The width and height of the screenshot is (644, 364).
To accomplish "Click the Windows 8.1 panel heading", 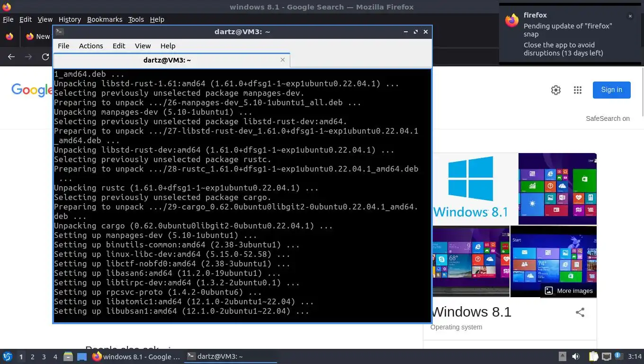I will tap(472, 312).
